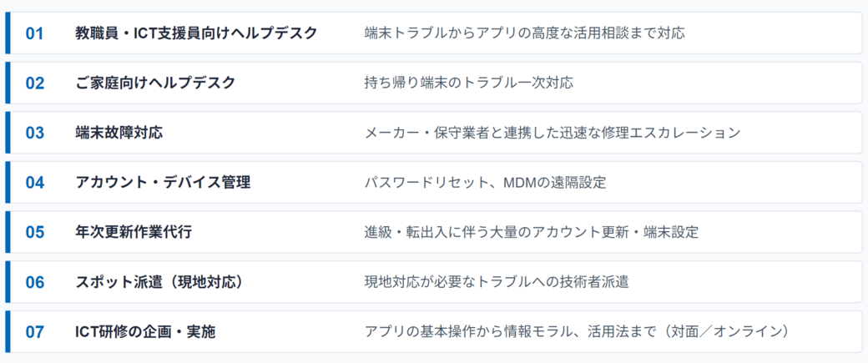The height and width of the screenshot is (363, 868).
Task: Open スポット派遣（現地対応）item
Action: point(159,282)
